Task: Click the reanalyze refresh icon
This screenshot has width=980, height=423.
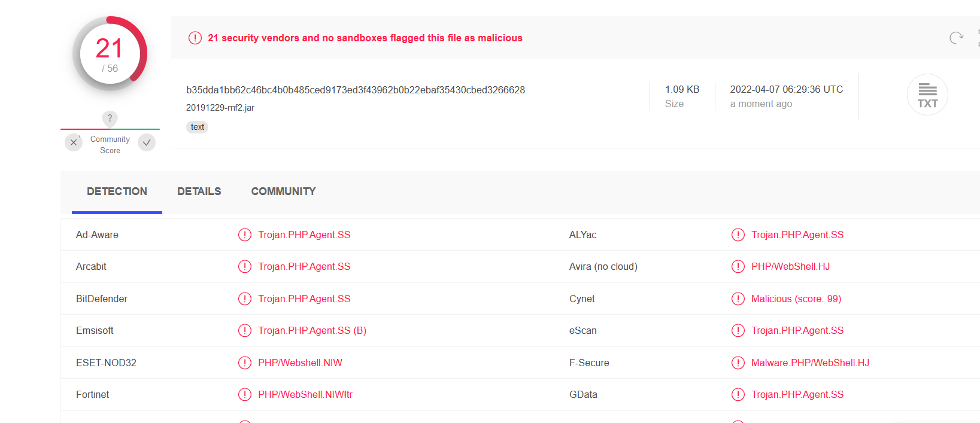Action: point(956,38)
